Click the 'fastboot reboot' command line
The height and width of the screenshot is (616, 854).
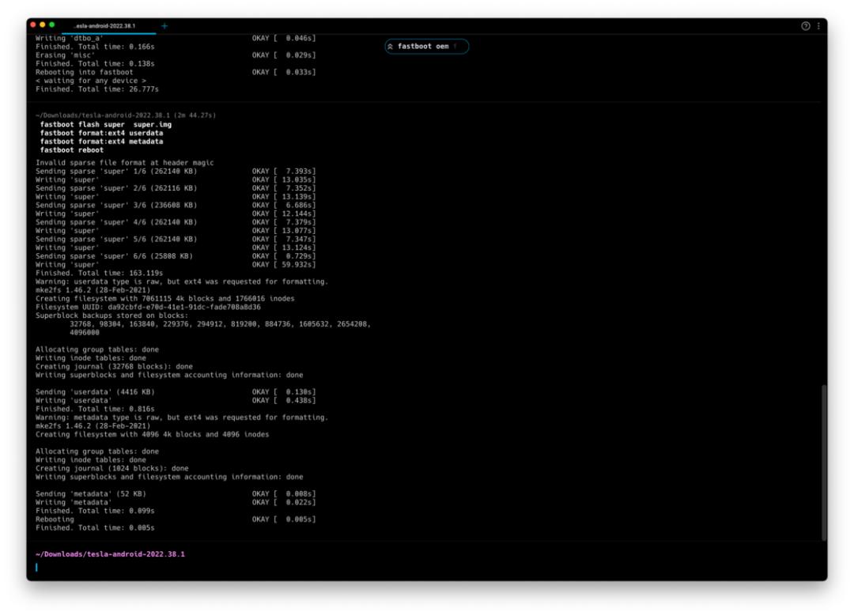tap(71, 149)
